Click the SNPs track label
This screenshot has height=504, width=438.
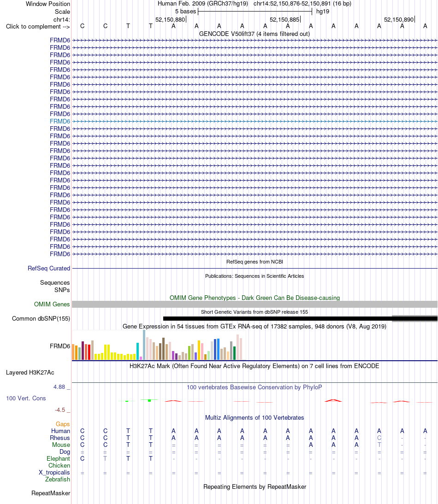62,290
